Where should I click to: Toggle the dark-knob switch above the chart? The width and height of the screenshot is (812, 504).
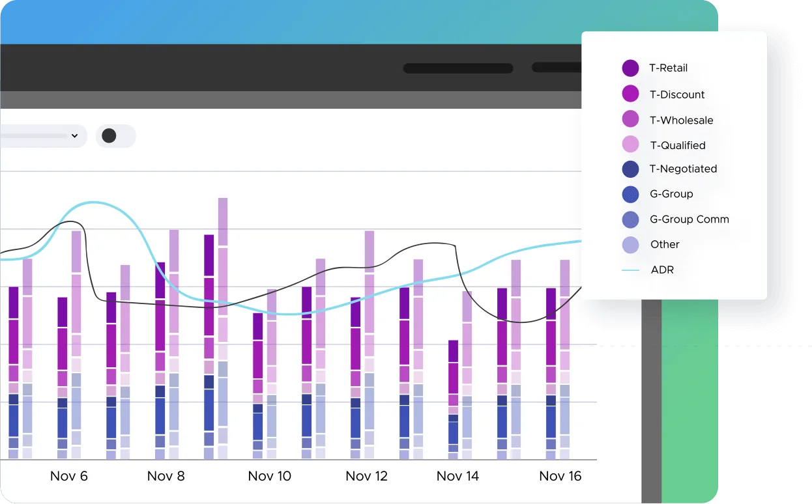coord(116,136)
